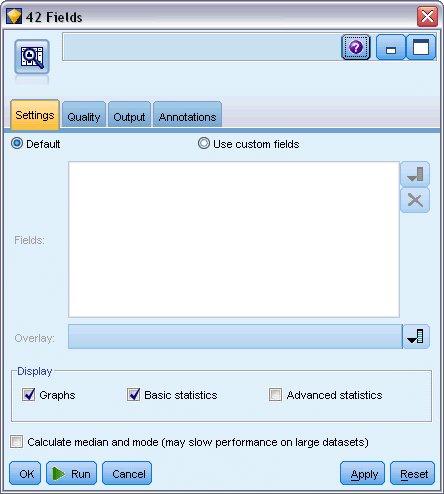Click the Run button
444x494 pixels.
click(x=71, y=473)
